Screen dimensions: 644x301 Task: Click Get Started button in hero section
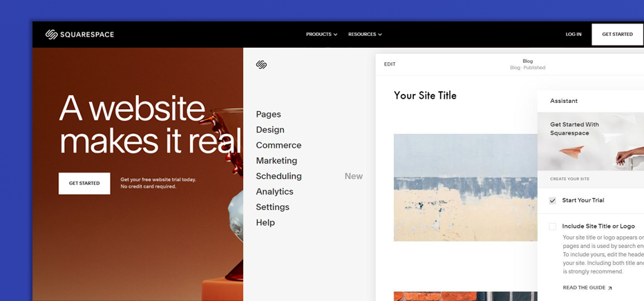(x=84, y=184)
